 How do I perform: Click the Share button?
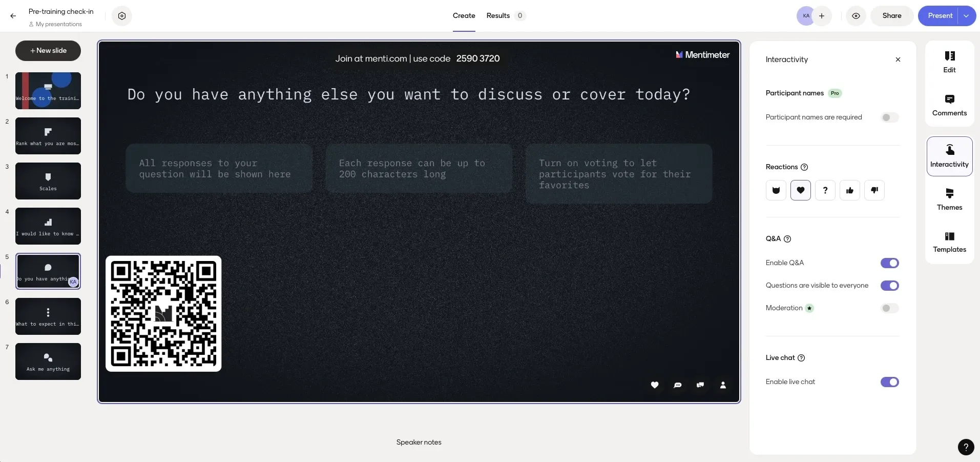(891, 16)
